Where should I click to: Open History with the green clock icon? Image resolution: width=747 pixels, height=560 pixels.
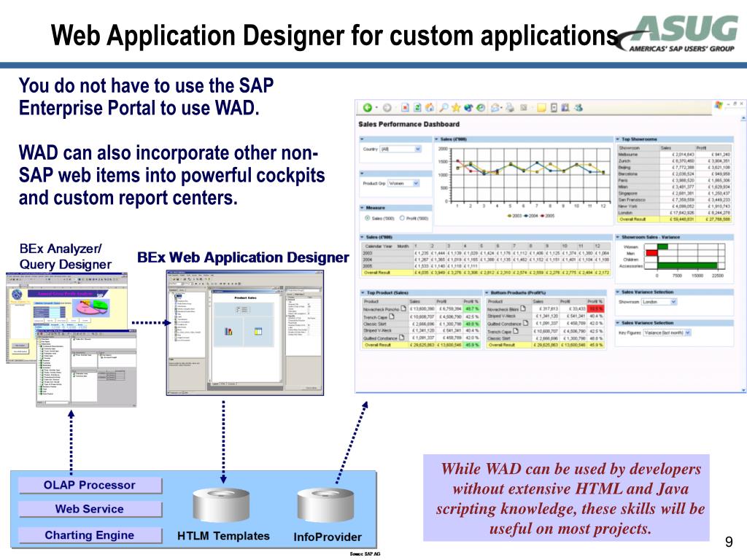(x=481, y=108)
